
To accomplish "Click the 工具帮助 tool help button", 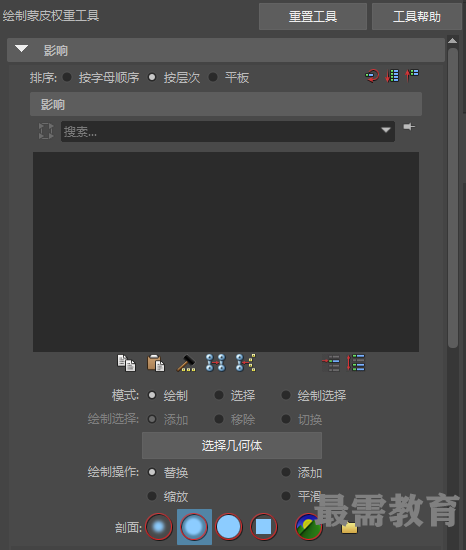I will pyautogui.click(x=417, y=16).
